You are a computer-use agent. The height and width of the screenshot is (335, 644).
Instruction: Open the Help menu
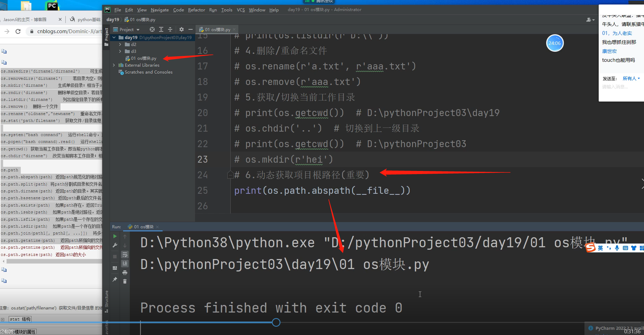tap(274, 10)
